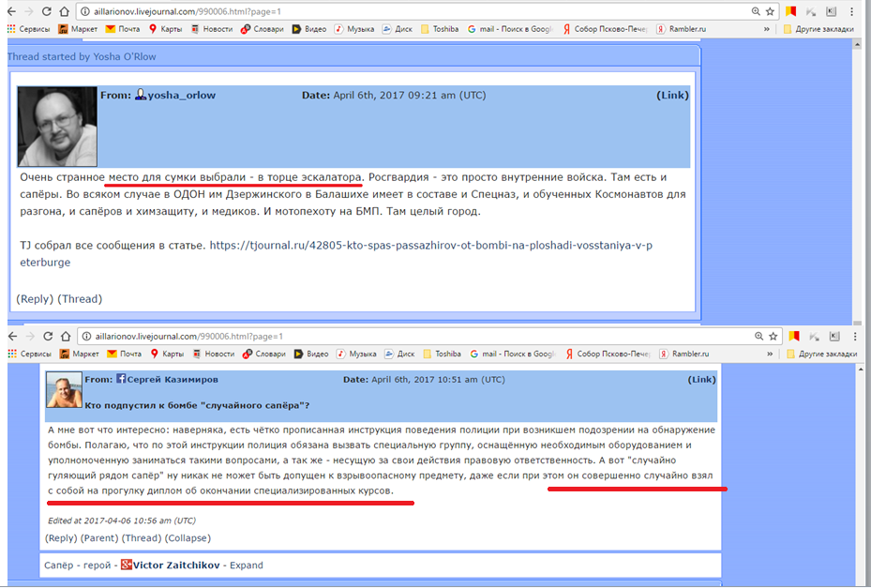The width and height of the screenshot is (871, 588).
Task: Go back in the lower browser window
Action: 13,337
